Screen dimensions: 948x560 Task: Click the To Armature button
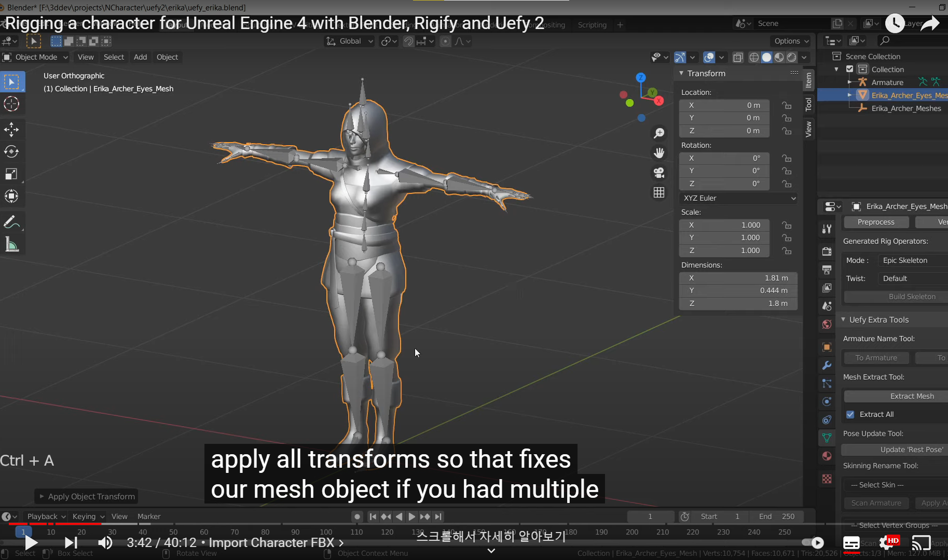[876, 358]
